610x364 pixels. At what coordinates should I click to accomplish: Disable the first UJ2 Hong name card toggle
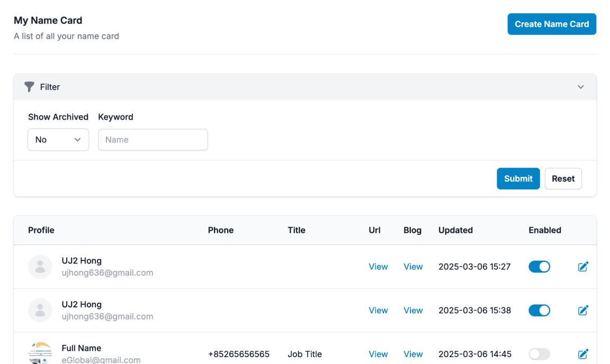539,267
